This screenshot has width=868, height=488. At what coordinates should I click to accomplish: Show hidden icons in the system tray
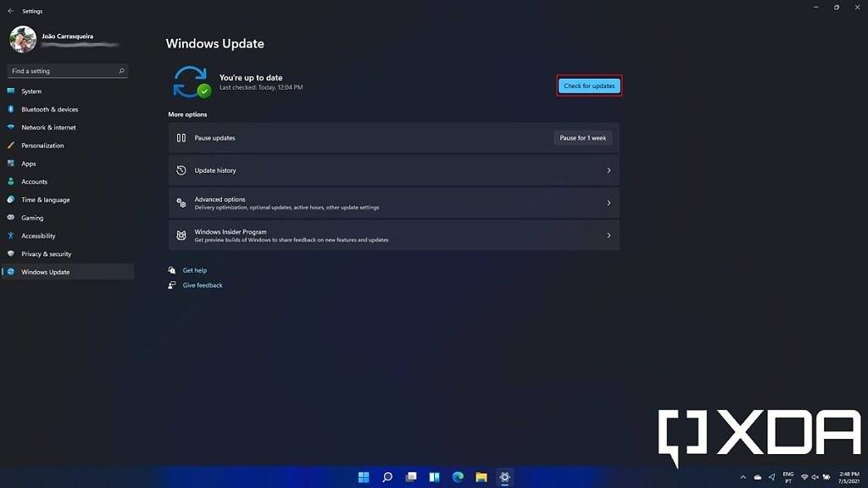click(x=743, y=477)
